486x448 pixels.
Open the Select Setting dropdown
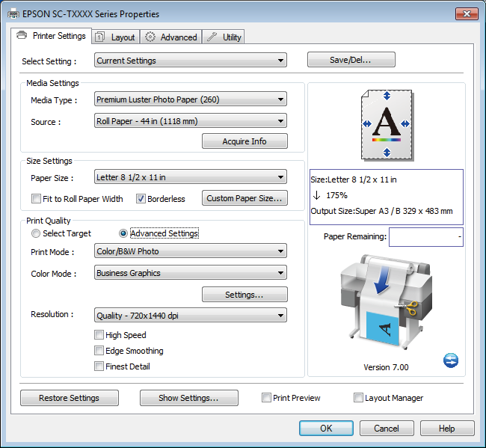[191, 60]
